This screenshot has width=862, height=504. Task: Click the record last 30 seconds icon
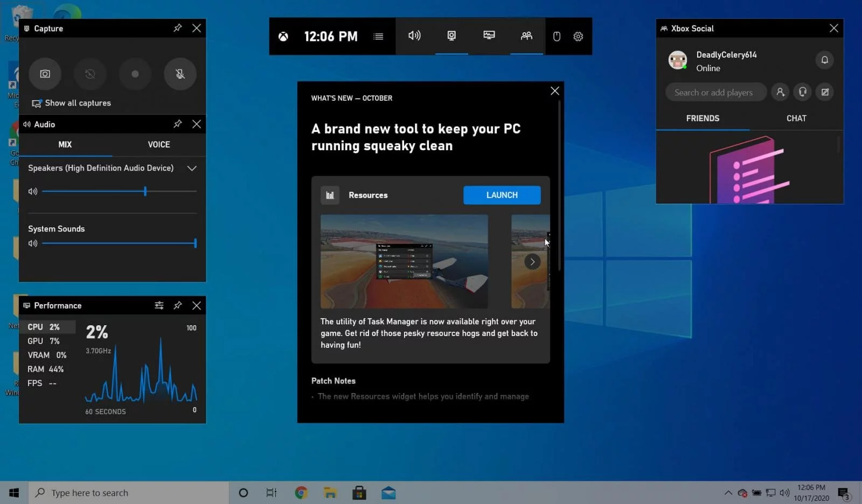pos(90,74)
